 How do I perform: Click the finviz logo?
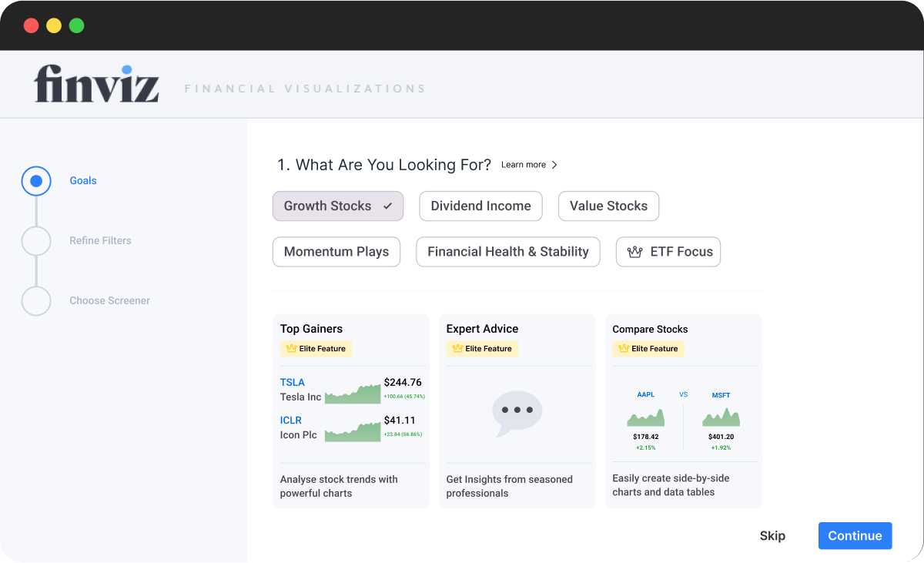click(97, 84)
